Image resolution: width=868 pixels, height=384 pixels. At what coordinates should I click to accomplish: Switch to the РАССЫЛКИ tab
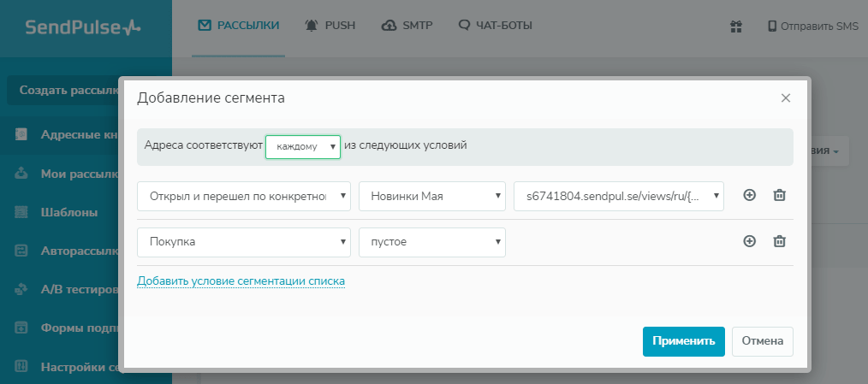tap(239, 26)
